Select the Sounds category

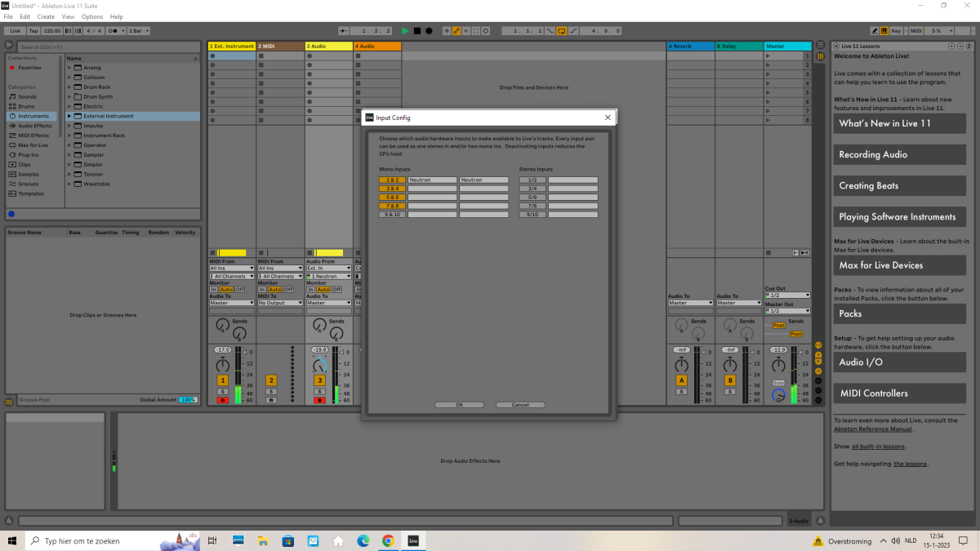(27, 96)
